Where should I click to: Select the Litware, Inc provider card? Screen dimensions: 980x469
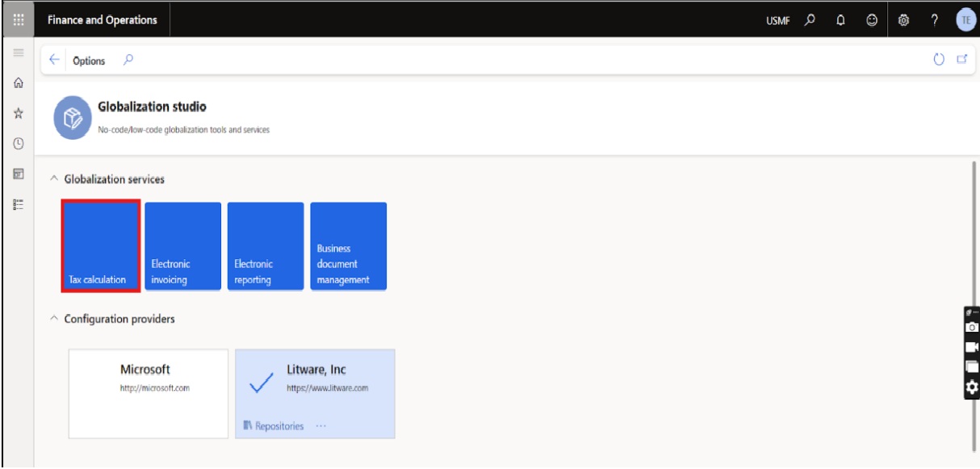(x=315, y=393)
